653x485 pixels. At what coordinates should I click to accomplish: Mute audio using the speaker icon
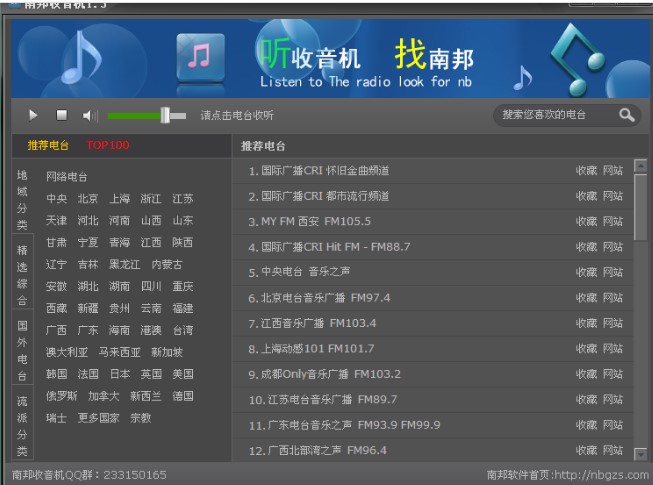coord(90,116)
